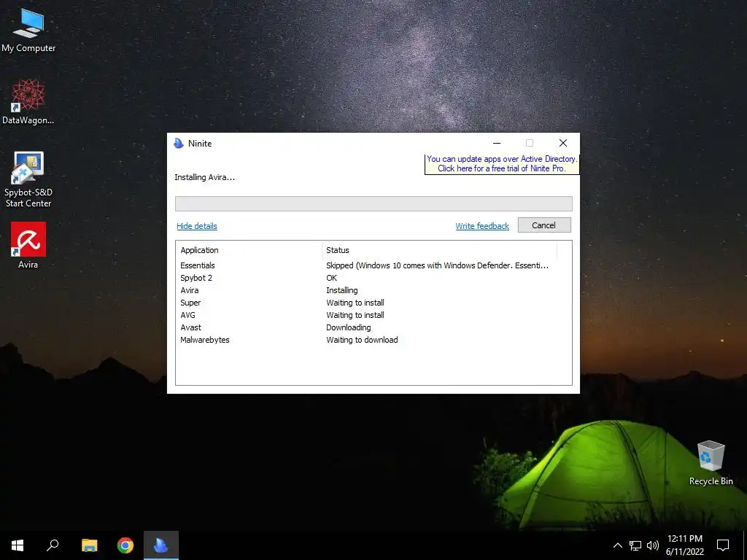Select Spybot-S&D Start Center desktop shortcut
The height and width of the screenshot is (560, 747).
click(x=28, y=179)
